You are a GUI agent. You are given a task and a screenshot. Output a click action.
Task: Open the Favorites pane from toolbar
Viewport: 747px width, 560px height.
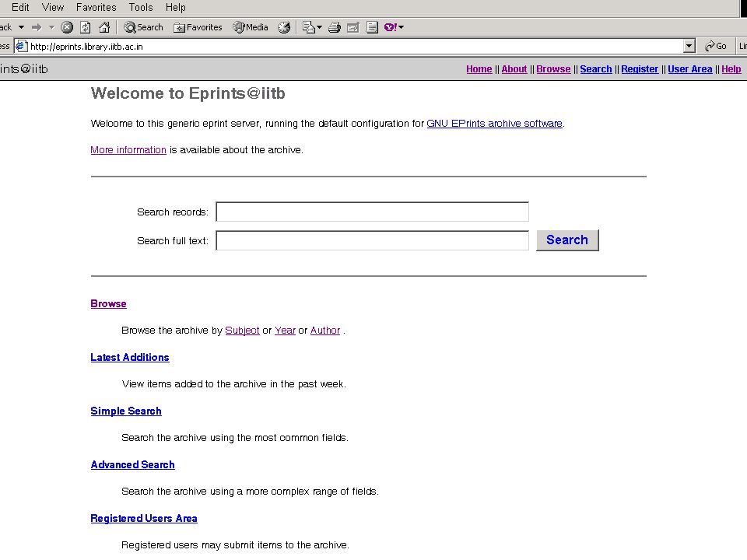click(198, 28)
